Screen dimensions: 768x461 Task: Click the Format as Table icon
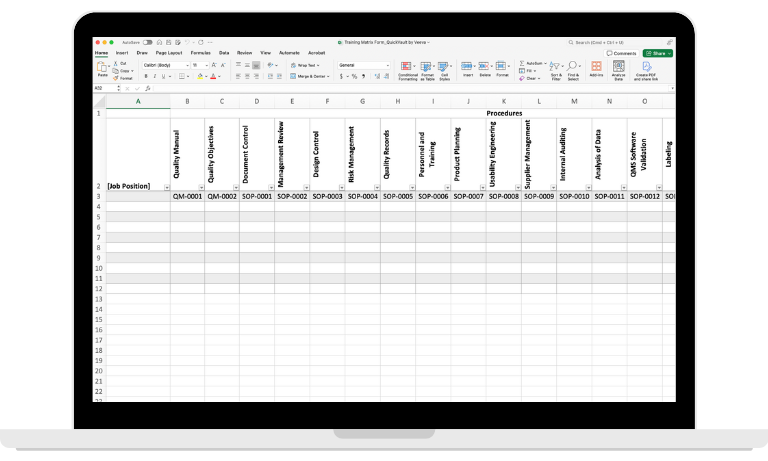coord(427,68)
